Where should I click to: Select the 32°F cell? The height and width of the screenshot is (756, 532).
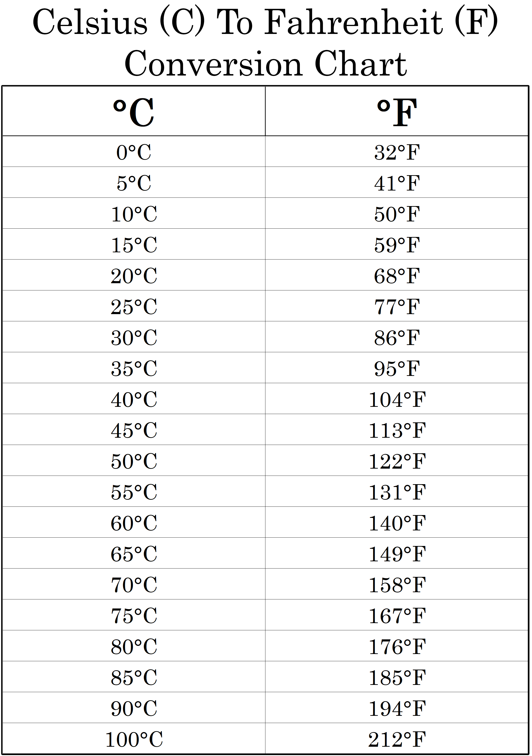point(397,152)
